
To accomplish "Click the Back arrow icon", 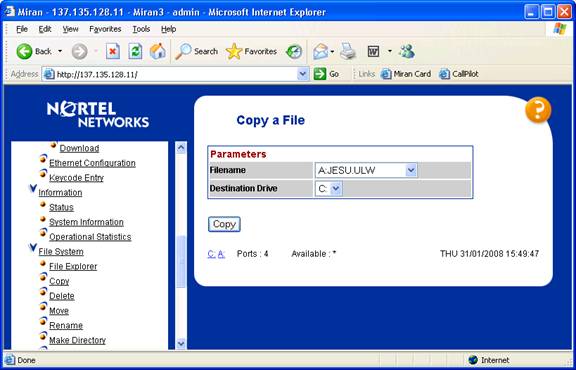I will coord(24,51).
